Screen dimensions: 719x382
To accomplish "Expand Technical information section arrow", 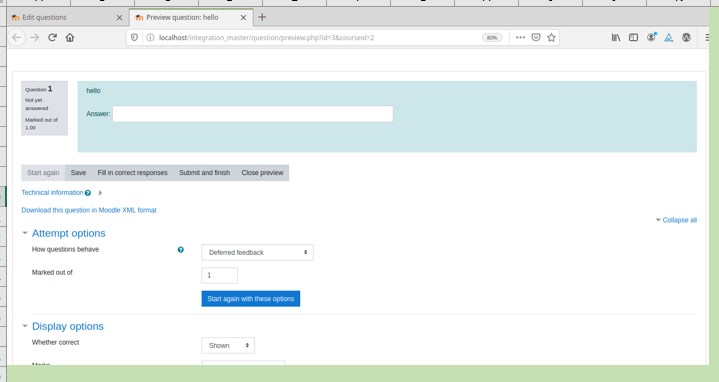I will pos(100,193).
